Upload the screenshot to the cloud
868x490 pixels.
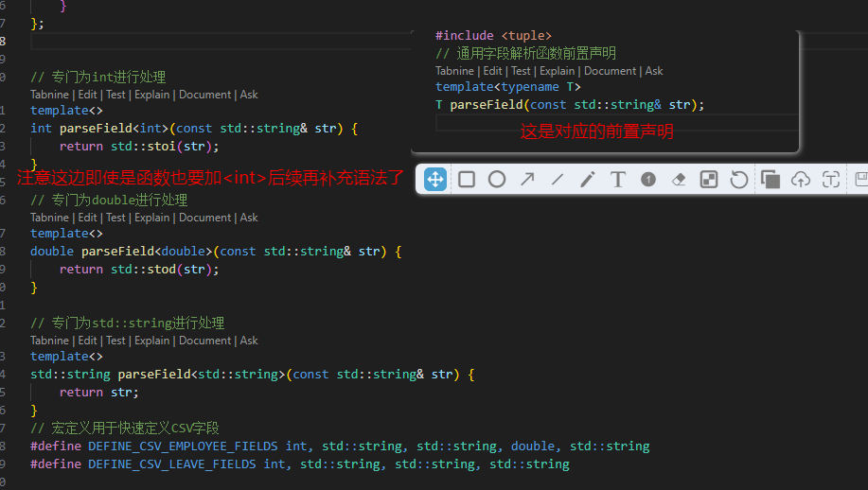point(801,179)
